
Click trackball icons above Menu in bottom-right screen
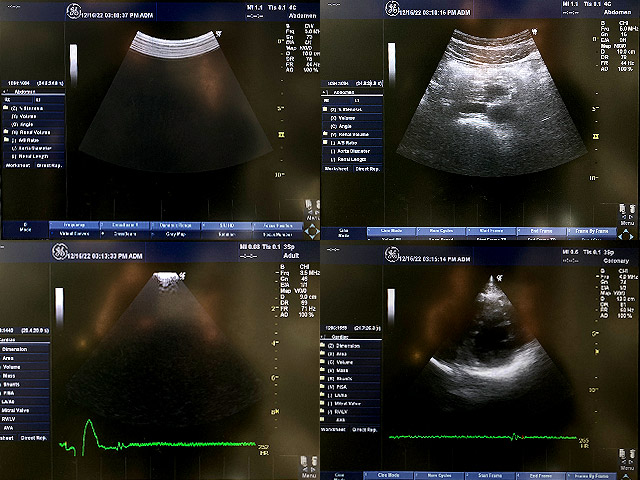coord(627,454)
